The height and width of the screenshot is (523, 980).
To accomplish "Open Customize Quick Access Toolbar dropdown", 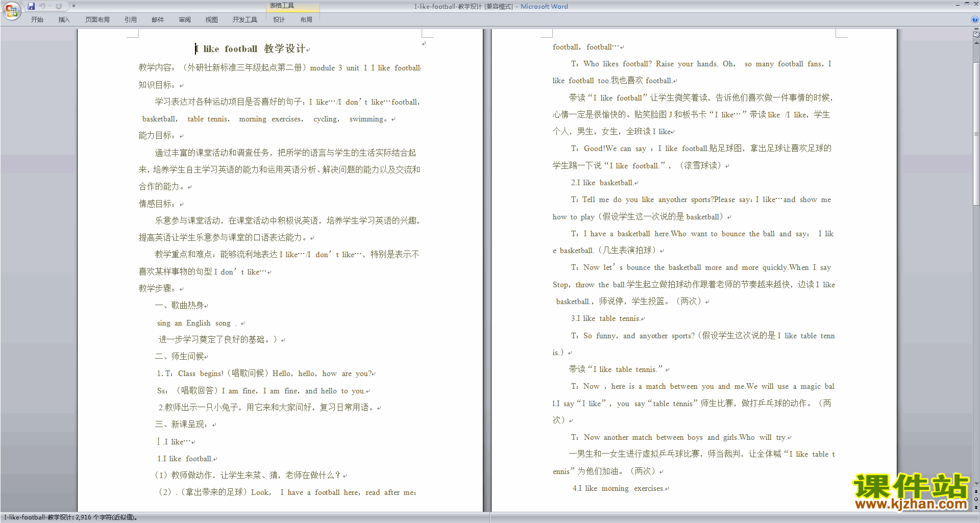I will point(73,6).
